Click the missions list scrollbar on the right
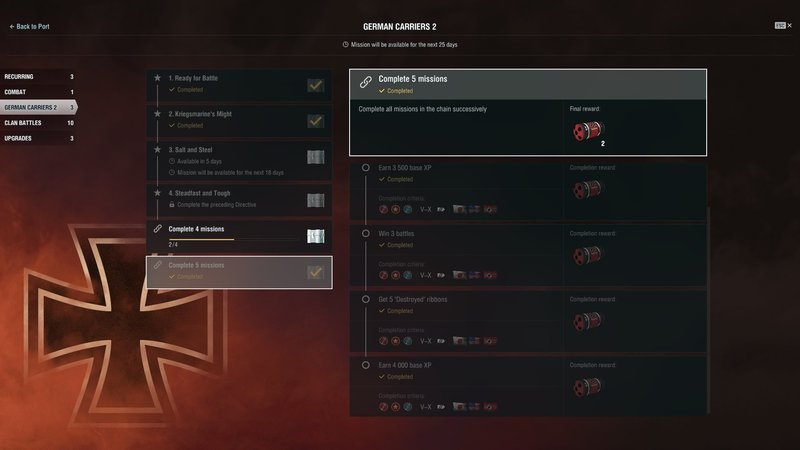The width and height of the screenshot is (800, 450). 709,309
